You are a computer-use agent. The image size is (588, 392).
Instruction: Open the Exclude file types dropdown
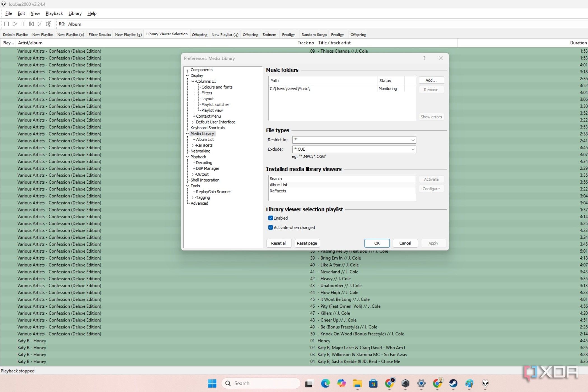[x=413, y=149]
